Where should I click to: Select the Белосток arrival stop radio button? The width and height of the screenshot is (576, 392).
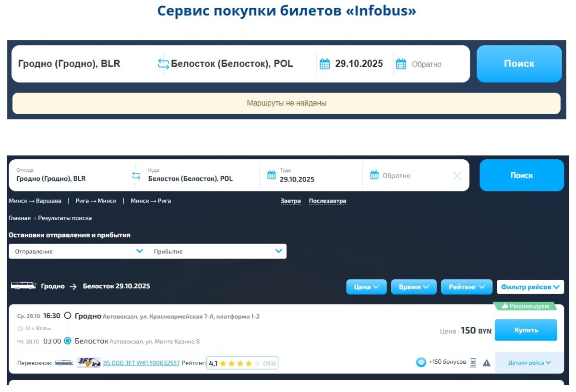(x=68, y=341)
